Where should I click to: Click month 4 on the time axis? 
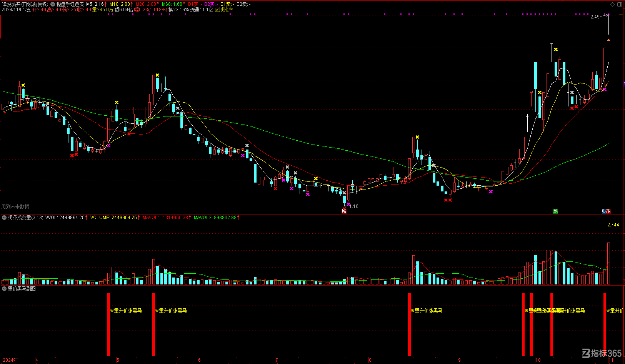tap(37, 360)
